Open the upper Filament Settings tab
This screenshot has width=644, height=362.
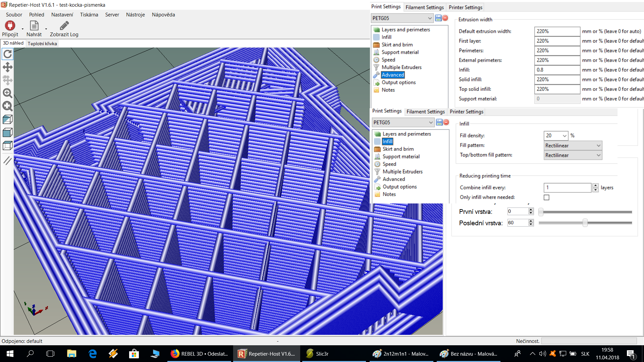tap(424, 7)
